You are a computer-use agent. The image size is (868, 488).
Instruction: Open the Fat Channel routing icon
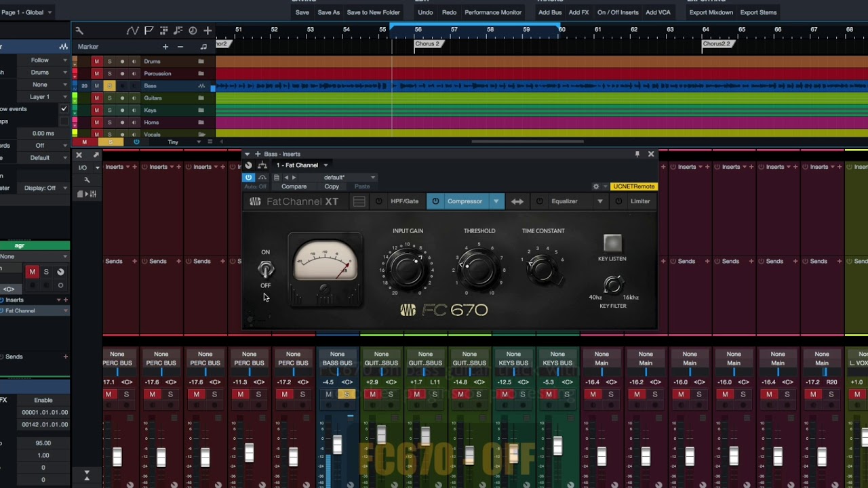[262, 165]
